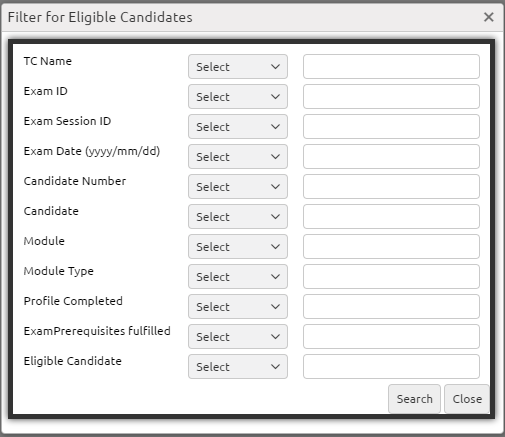Open the Module Type Select dropdown
The width and height of the screenshot is (505, 437).
(238, 277)
